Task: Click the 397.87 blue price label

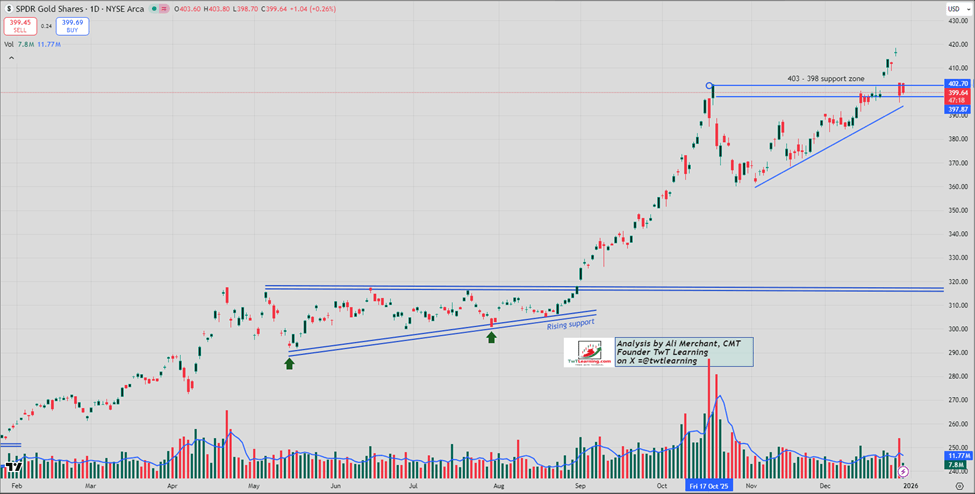Action: coord(958,110)
